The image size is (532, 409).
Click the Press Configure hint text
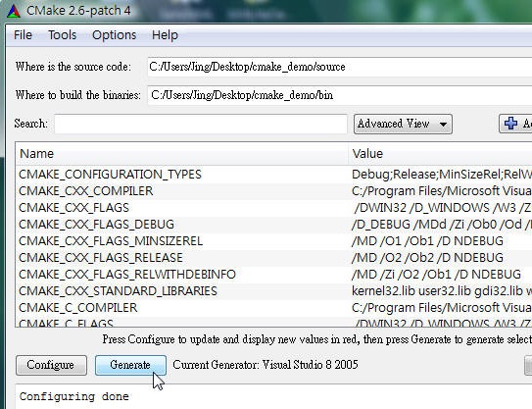[x=316, y=339]
